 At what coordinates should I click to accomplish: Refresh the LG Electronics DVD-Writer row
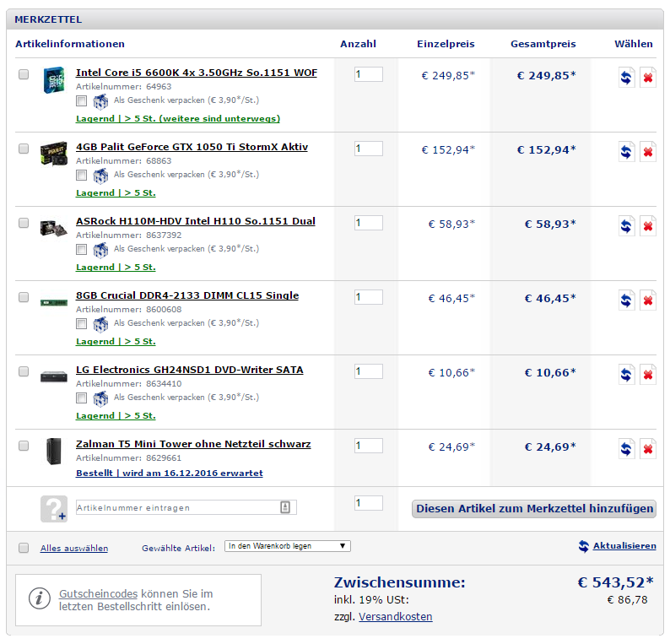point(626,375)
